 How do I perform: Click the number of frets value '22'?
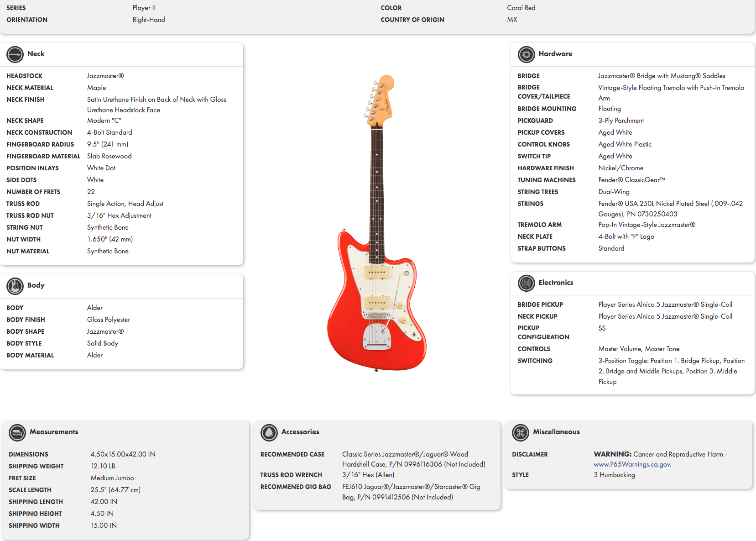pos(91,192)
